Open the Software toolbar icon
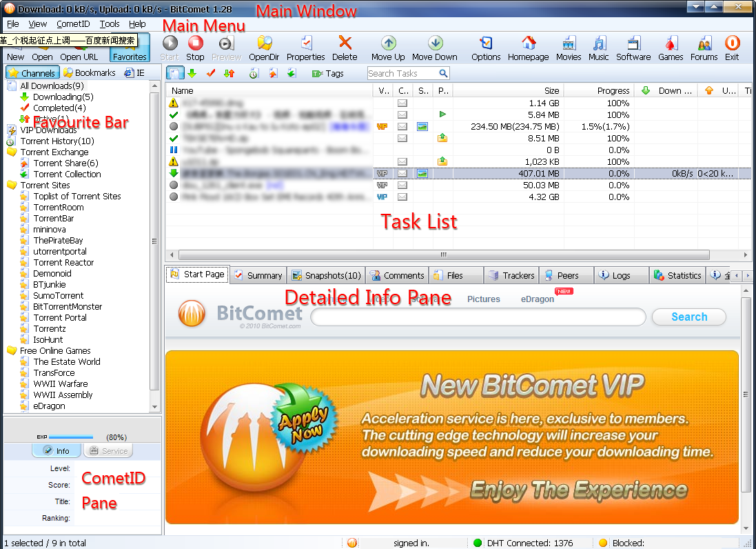Screen dimensions: 756x549 pos(633,43)
